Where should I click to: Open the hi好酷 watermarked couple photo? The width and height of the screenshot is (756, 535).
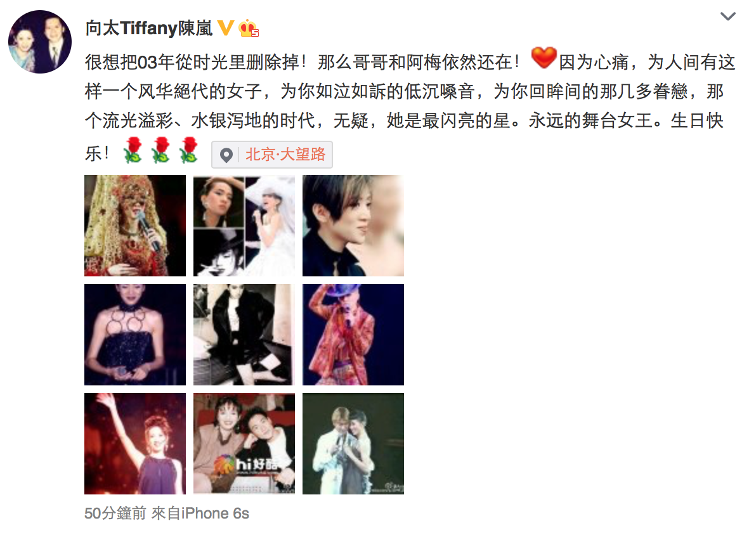click(244, 444)
